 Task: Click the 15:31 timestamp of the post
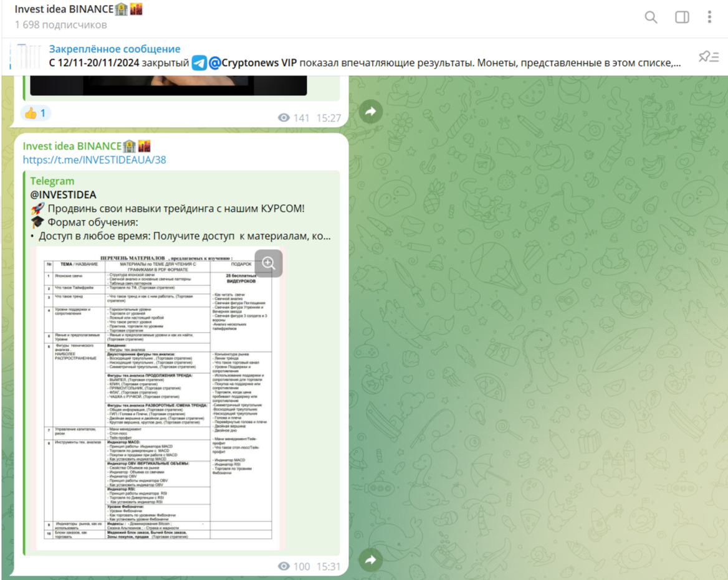click(328, 566)
